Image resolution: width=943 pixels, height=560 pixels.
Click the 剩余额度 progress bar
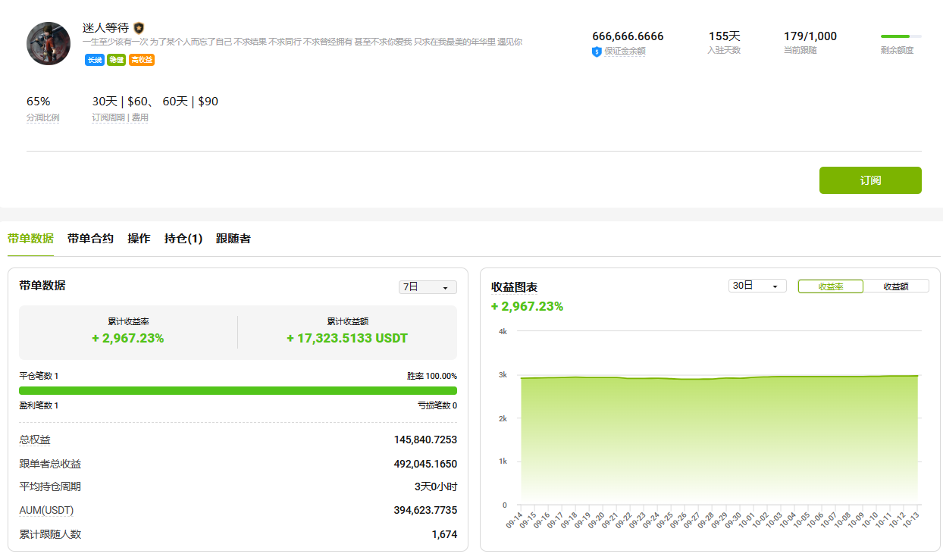click(901, 36)
